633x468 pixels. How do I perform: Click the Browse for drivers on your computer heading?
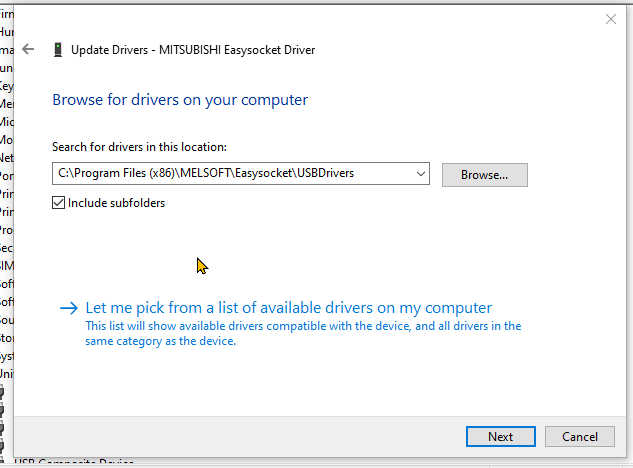click(x=180, y=100)
